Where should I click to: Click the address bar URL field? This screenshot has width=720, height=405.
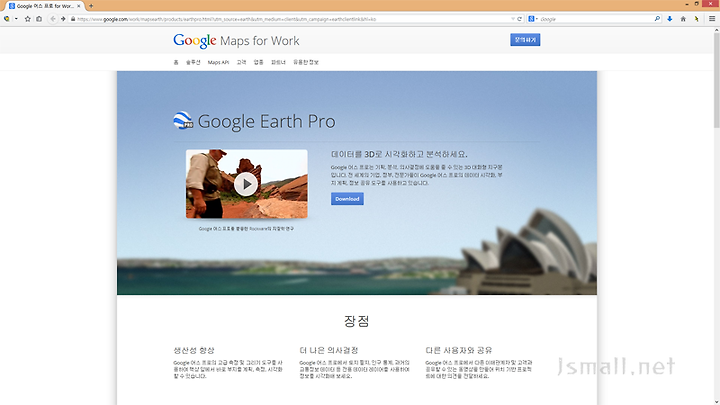[294, 19]
